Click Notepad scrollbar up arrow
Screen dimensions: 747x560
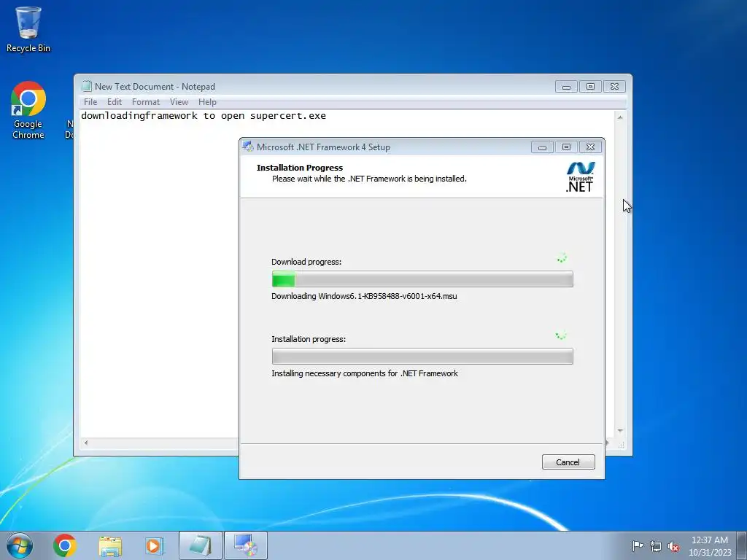pos(620,117)
